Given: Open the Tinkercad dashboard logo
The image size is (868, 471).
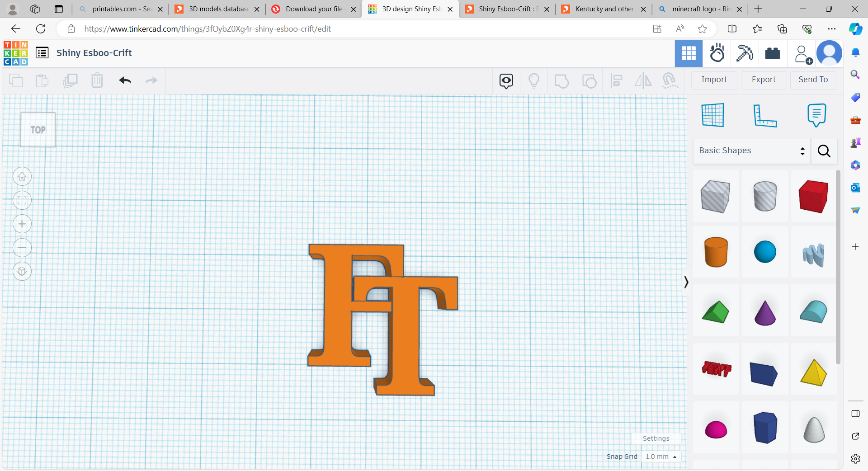Looking at the screenshot, I should [15, 53].
